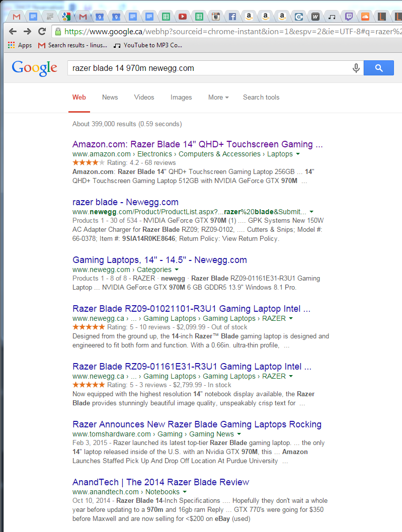
Task: Expand arrow next to newegg.com Categories
Action: (177, 270)
